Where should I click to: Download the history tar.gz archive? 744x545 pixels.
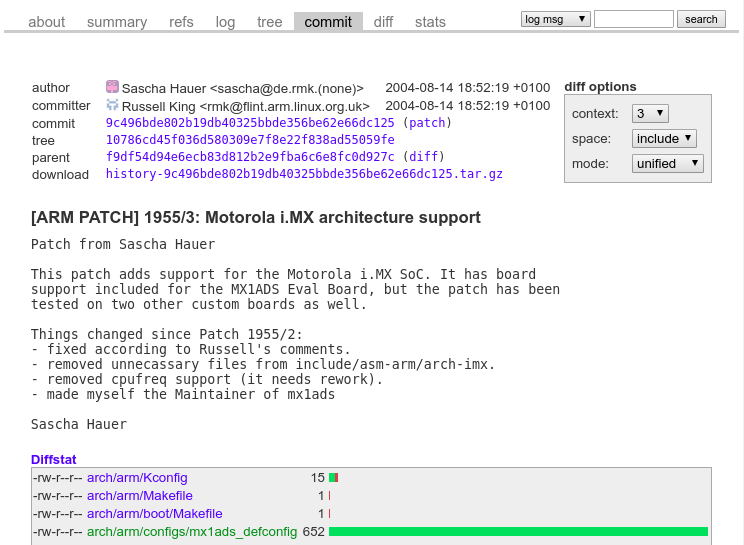pos(304,174)
